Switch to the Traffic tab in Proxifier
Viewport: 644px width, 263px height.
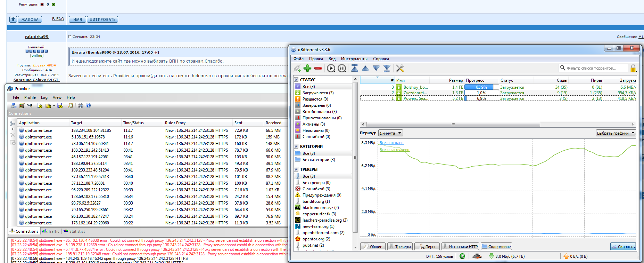point(51,231)
